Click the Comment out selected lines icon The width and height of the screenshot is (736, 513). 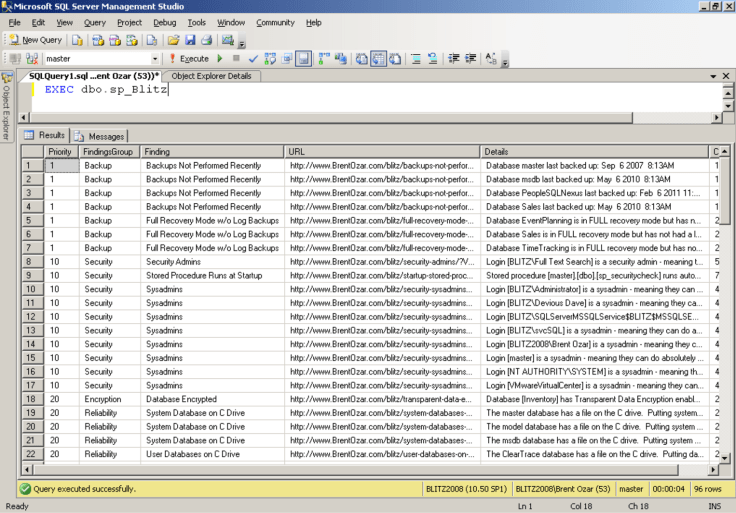[x=417, y=59]
